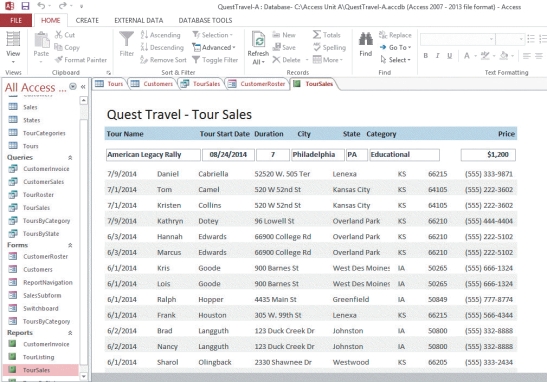The height and width of the screenshot is (382, 547).
Task: Open font color picker
Action: pyautogui.click(x=470, y=56)
